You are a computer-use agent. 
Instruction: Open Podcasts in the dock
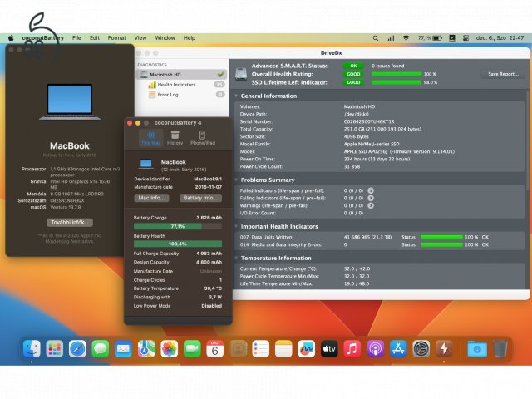pos(375,349)
